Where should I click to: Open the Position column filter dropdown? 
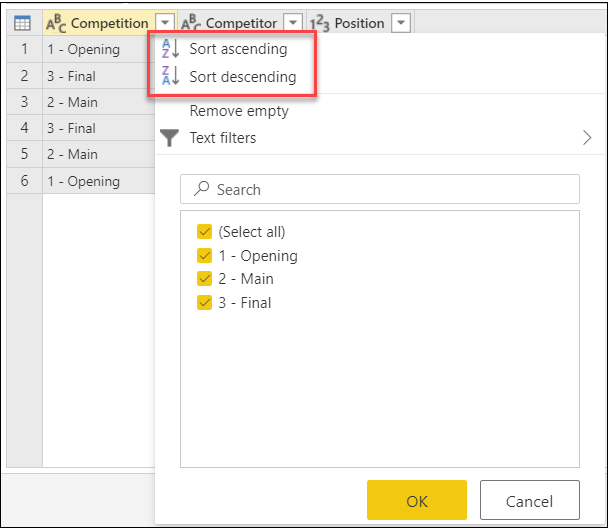(x=400, y=22)
